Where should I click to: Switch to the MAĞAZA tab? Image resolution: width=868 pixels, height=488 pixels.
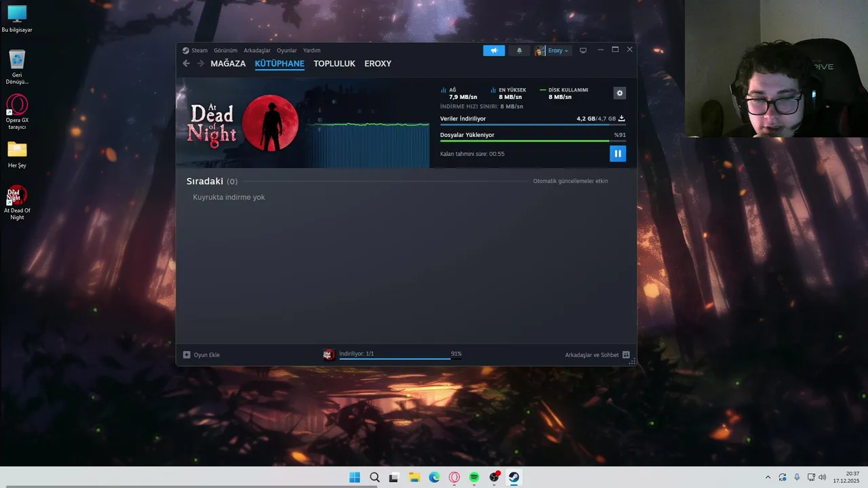pos(228,64)
